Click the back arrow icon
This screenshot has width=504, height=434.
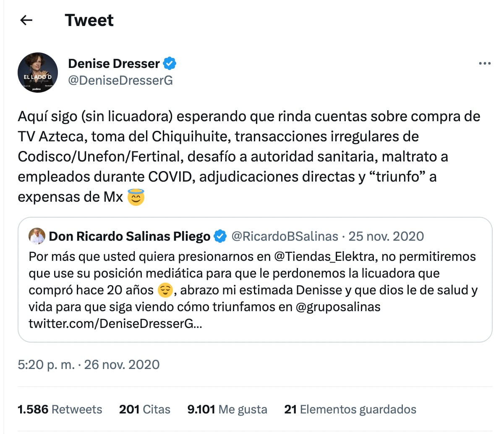(26, 20)
